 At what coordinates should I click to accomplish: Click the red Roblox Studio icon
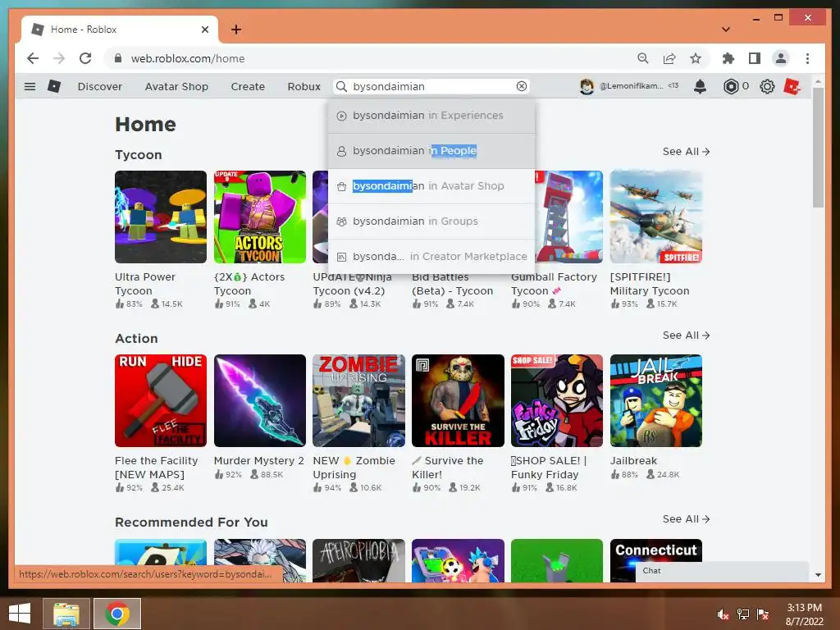click(792, 86)
